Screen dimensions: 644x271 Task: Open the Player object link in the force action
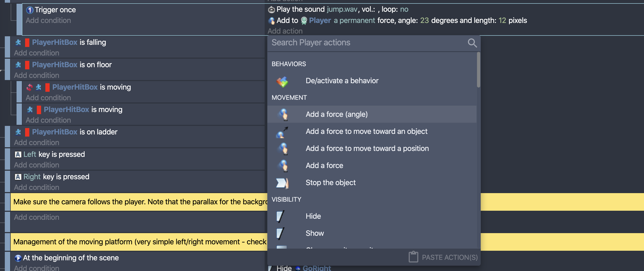coord(320,20)
